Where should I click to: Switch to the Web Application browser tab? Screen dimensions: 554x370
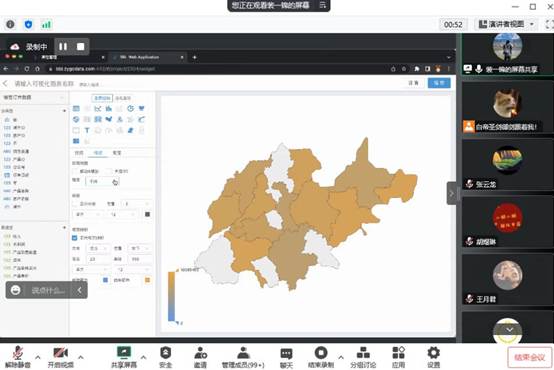coord(148,57)
